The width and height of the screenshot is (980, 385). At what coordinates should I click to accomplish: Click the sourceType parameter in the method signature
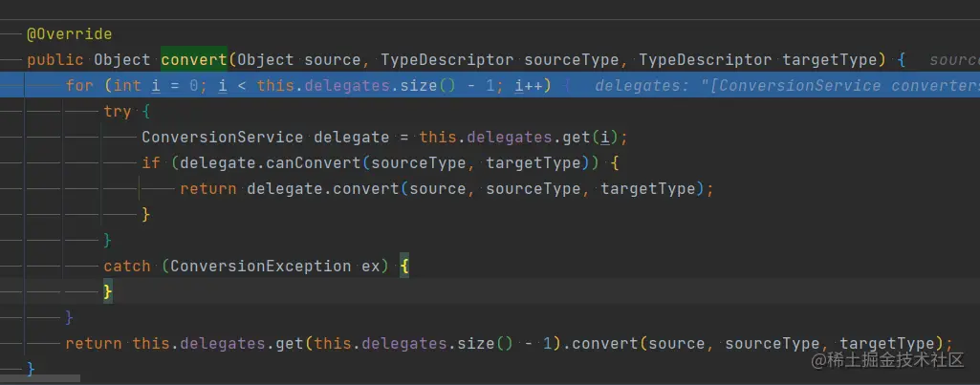(571, 60)
